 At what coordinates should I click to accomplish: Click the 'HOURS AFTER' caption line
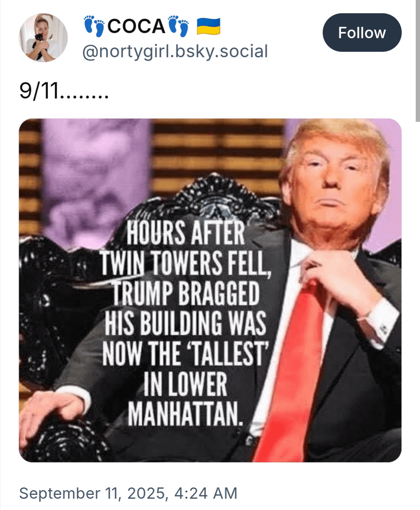pyautogui.click(x=185, y=233)
